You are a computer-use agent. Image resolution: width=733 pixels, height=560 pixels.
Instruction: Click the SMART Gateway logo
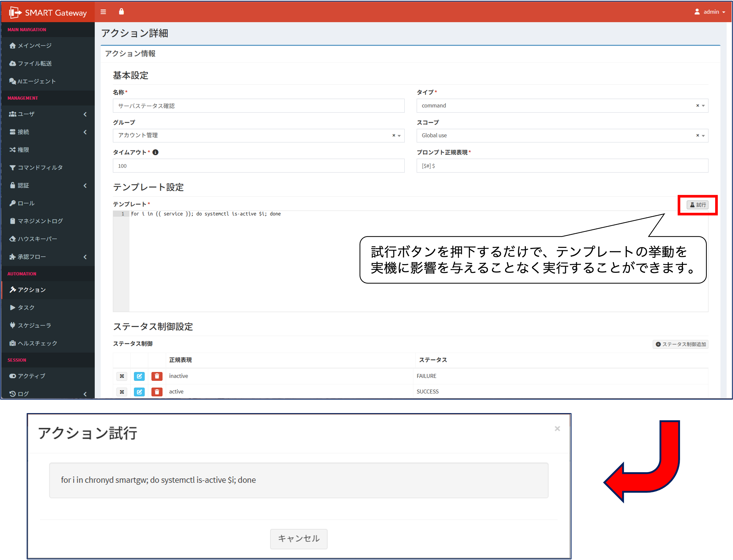pyautogui.click(x=48, y=13)
